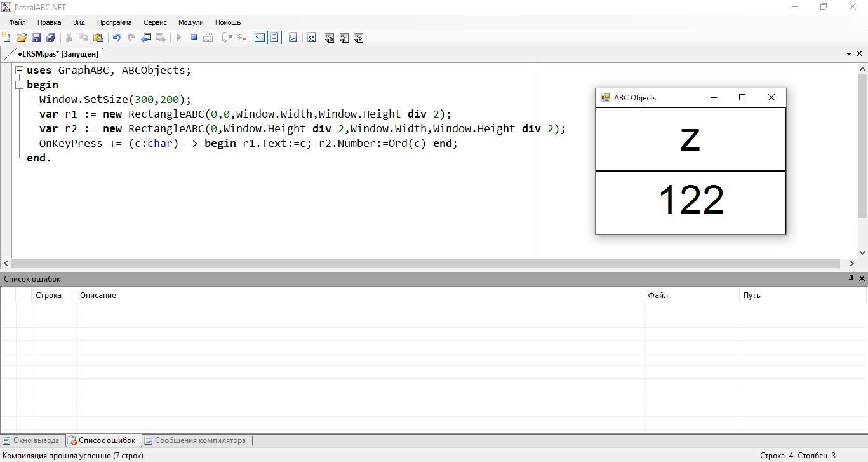The image size is (868, 462).
Task: Click the horizontal scrollbar in the editor
Action: point(425,263)
